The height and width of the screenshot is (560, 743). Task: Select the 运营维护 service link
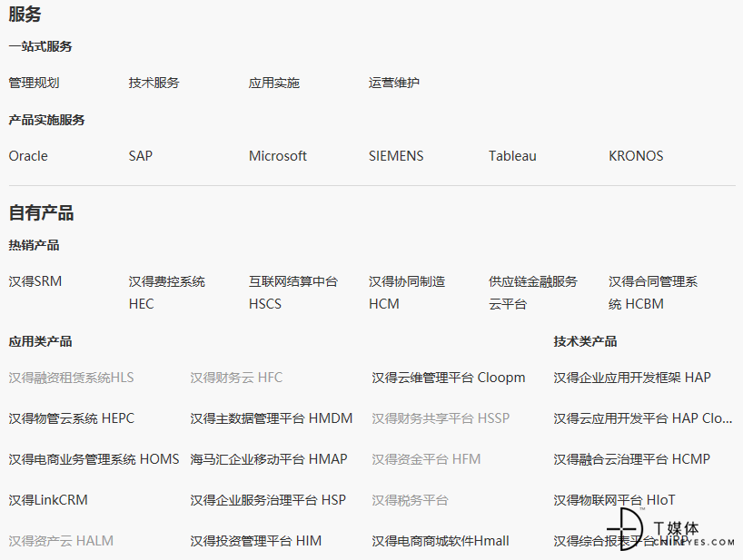tap(394, 83)
